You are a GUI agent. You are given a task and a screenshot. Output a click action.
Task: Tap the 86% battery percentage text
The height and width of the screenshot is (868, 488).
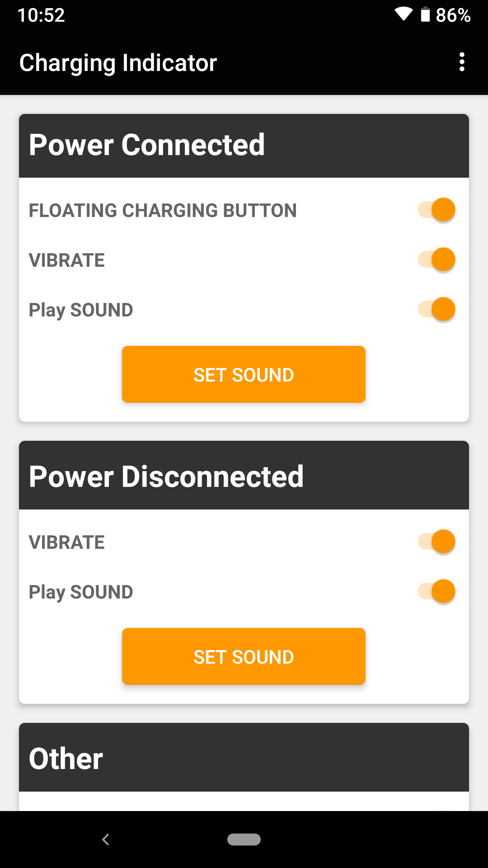coord(453,15)
